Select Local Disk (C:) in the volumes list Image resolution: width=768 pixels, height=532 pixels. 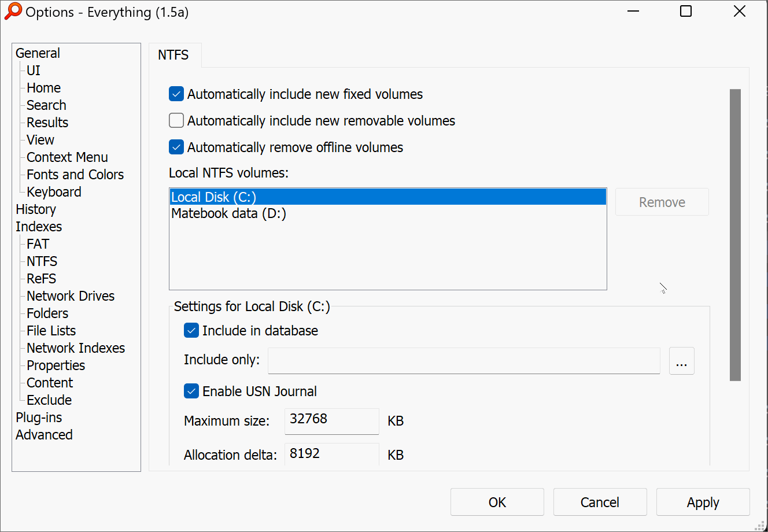pyautogui.click(x=388, y=197)
